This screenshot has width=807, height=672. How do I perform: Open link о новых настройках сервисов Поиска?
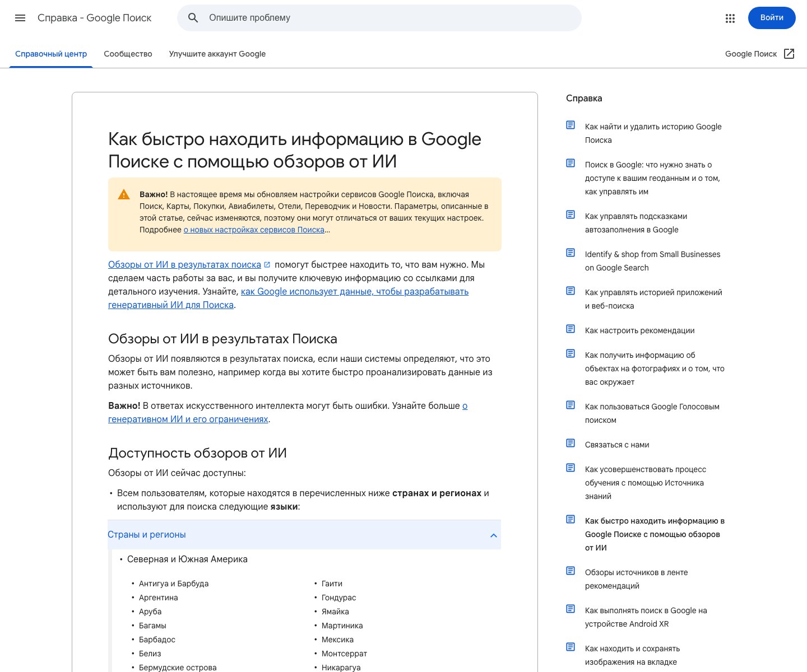pos(254,230)
